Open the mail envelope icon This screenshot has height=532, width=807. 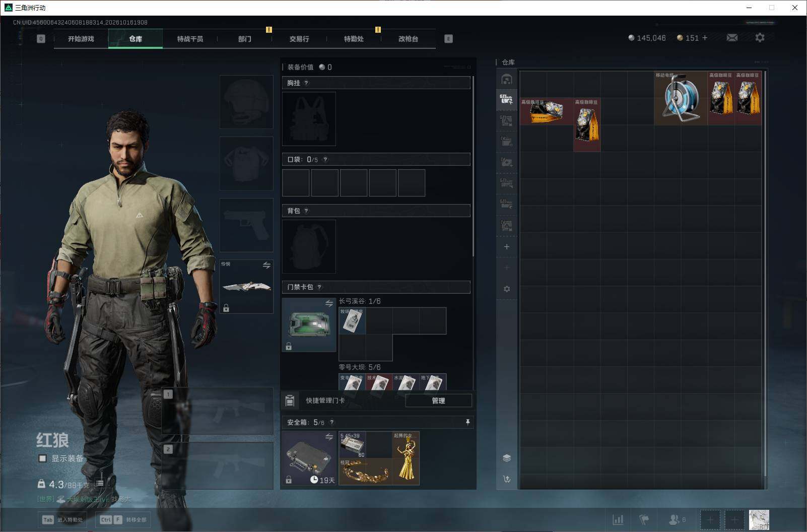pyautogui.click(x=732, y=38)
